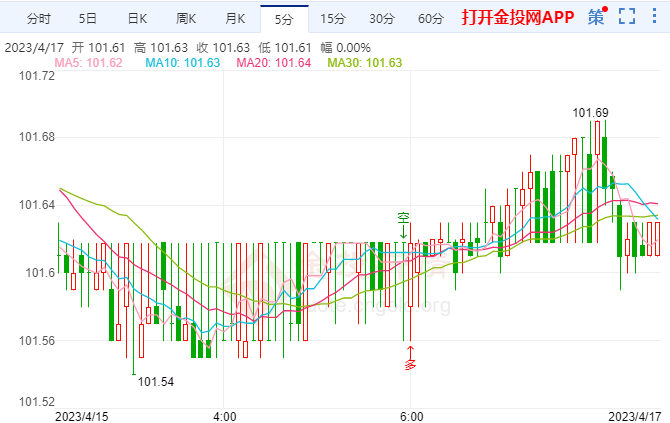This screenshot has height=423, width=670.
Task: Click the 6:00 x-axis time label
Action: coord(411,417)
